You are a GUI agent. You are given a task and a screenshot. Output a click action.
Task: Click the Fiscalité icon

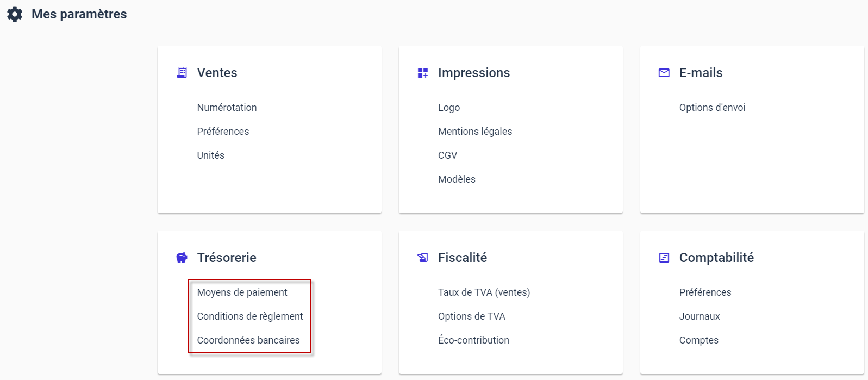coord(423,258)
